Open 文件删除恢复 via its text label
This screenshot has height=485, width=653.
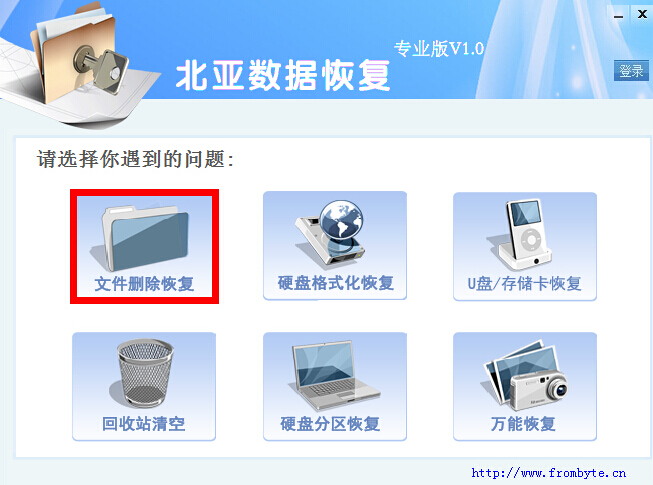(x=144, y=284)
